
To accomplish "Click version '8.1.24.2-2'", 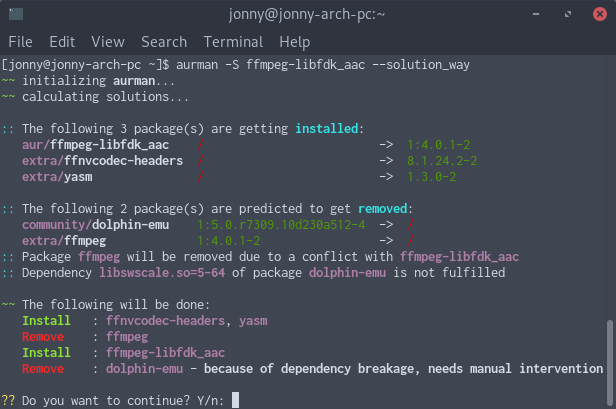I will click(x=442, y=161).
